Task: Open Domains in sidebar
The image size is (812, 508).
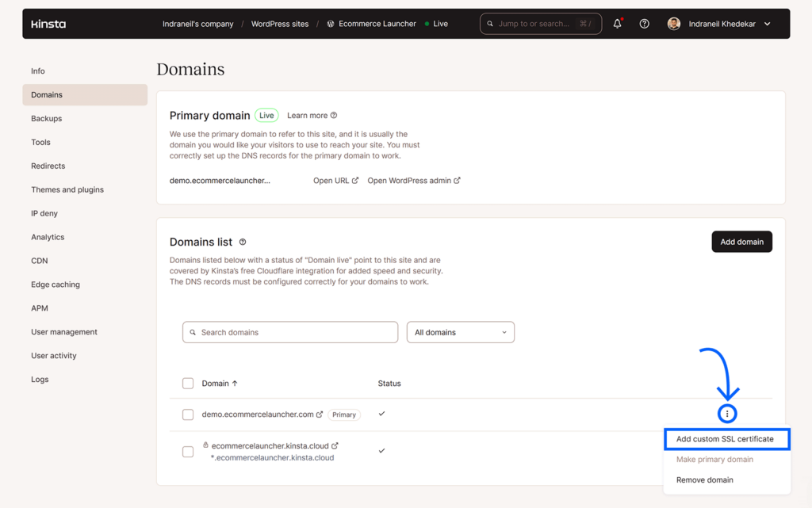Action: point(85,94)
